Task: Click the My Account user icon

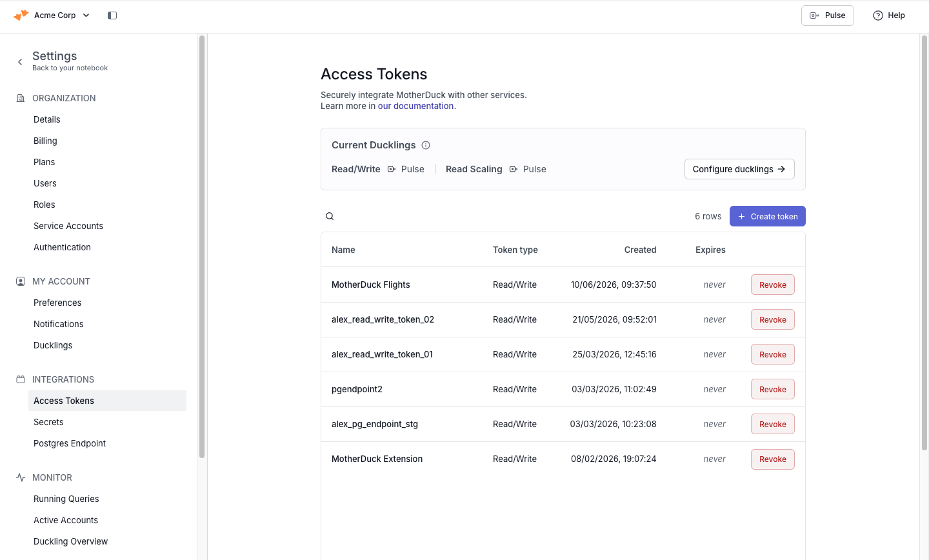Action: (21, 281)
